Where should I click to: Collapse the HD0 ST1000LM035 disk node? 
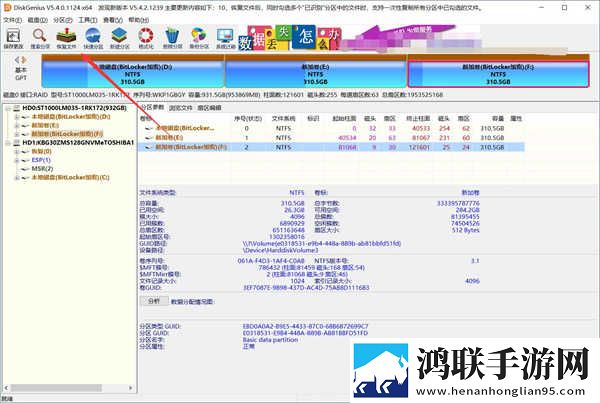pyautogui.click(x=8, y=109)
